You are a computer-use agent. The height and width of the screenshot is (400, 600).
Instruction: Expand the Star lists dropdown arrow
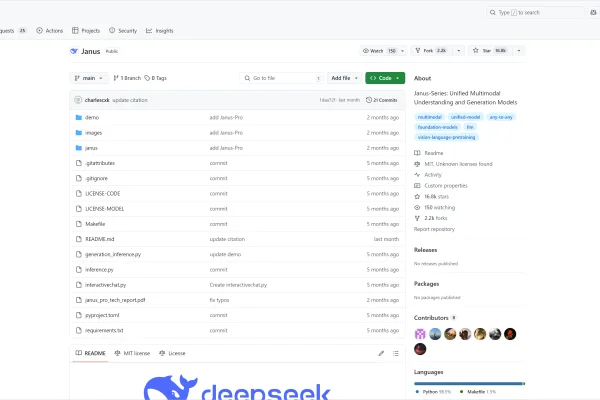(x=519, y=51)
